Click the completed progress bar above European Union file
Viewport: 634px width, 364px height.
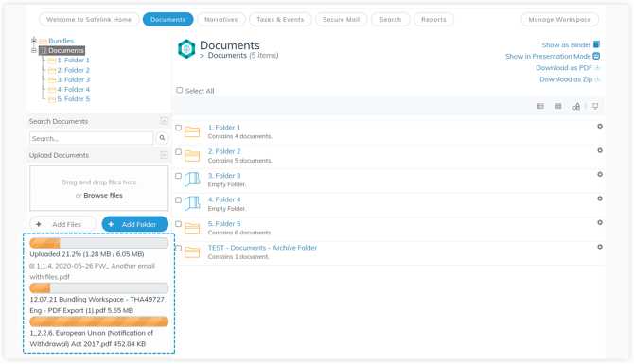click(x=99, y=321)
